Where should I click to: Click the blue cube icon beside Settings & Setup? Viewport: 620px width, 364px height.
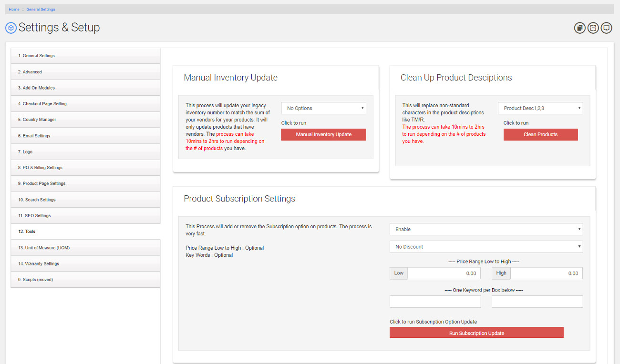[10, 28]
